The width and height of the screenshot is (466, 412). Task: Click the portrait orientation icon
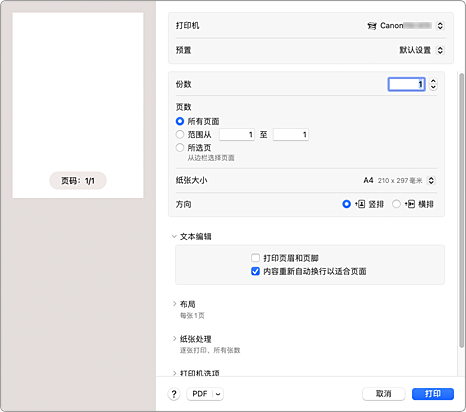(x=360, y=204)
